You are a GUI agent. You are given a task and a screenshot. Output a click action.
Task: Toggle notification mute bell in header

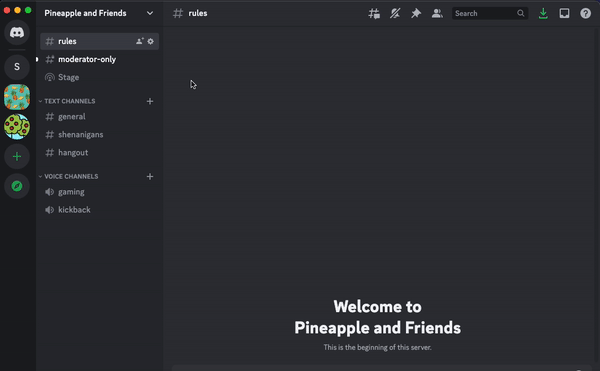pos(395,13)
